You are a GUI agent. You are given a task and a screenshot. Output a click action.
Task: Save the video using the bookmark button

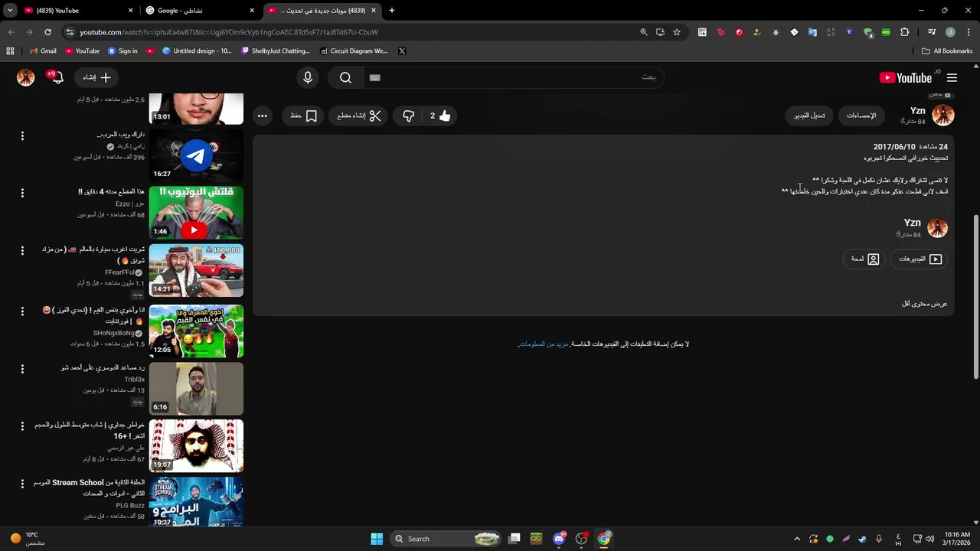(304, 116)
